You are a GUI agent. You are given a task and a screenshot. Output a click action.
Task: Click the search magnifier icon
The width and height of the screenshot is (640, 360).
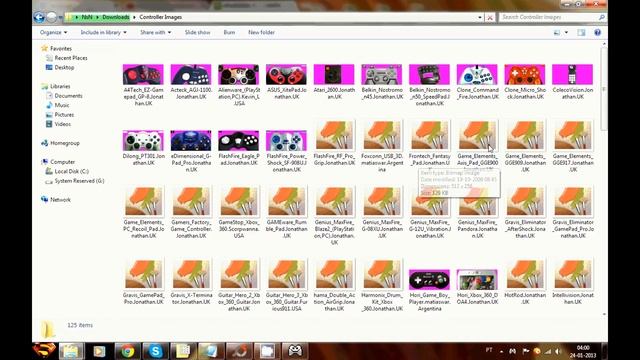pyautogui.click(x=601, y=17)
